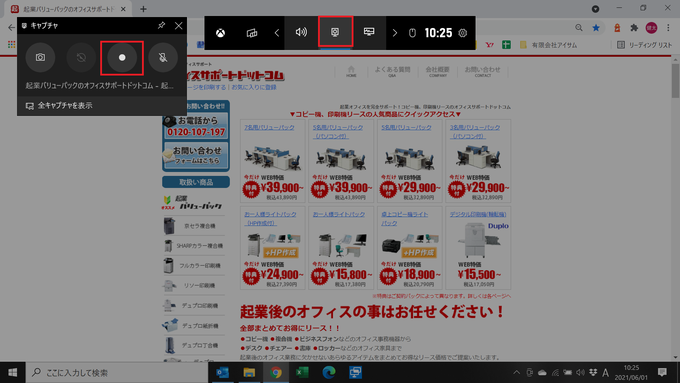Open OneDrive cloud tray icon
The height and width of the screenshot is (383, 680).
(x=542, y=372)
